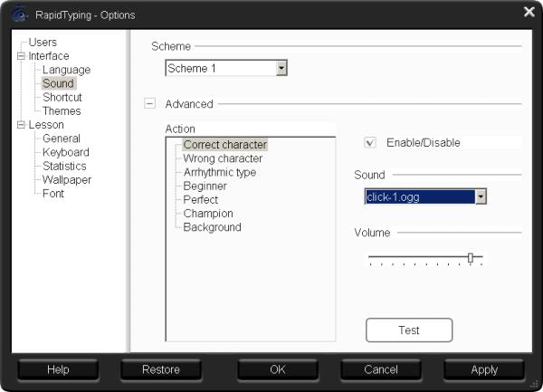
Task: Select the Sound settings page
Action: (x=58, y=83)
